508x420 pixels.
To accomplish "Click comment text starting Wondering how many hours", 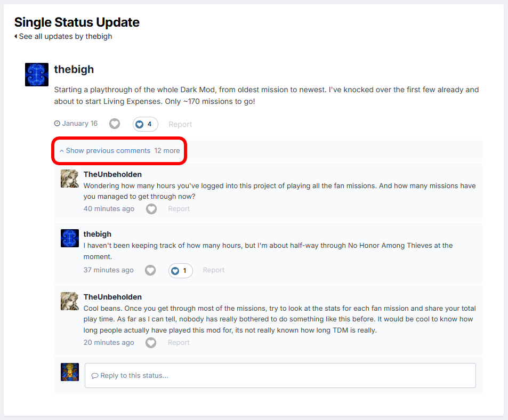I will point(280,191).
